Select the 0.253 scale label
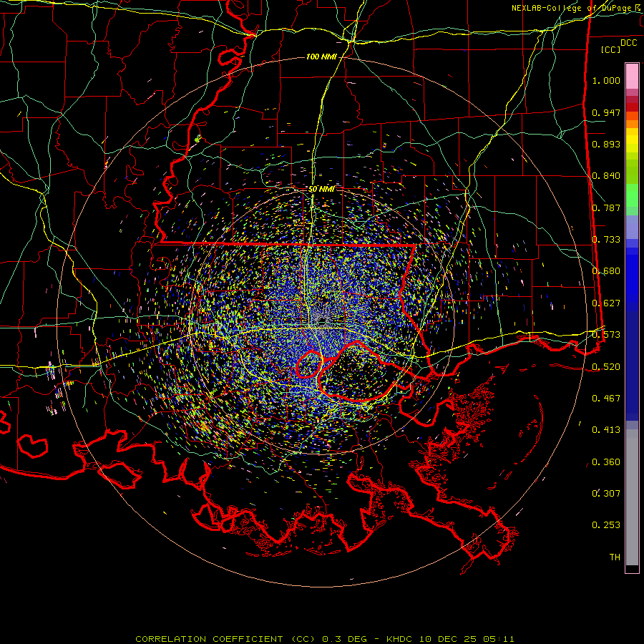 [606, 525]
